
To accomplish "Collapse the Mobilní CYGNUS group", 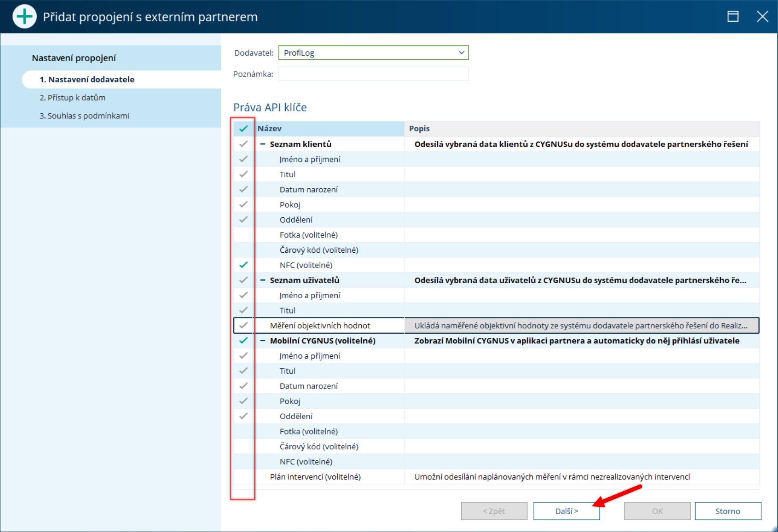I will pos(263,341).
